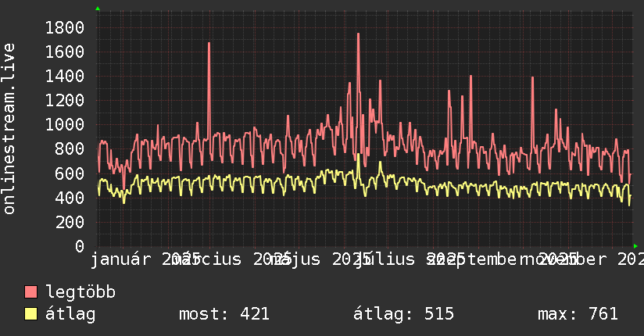This screenshot has height=336, width=644.
Task: Click the green arrow ending the x-axis
Action: point(635,246)
